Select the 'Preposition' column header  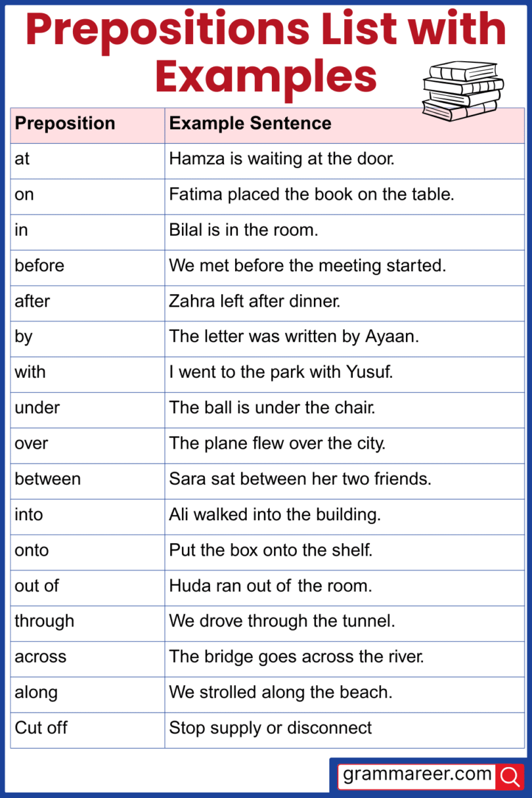(65, 123)
